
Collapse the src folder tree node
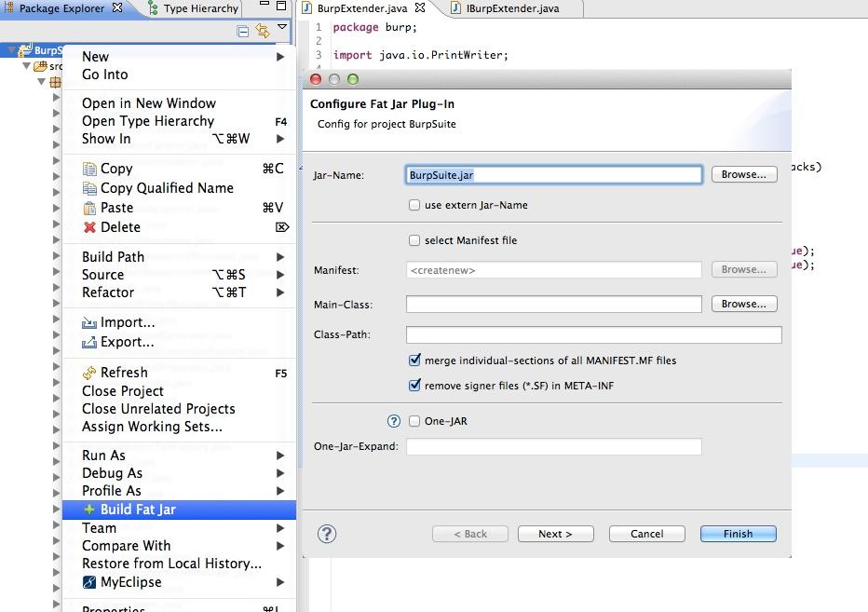point(26,66)
